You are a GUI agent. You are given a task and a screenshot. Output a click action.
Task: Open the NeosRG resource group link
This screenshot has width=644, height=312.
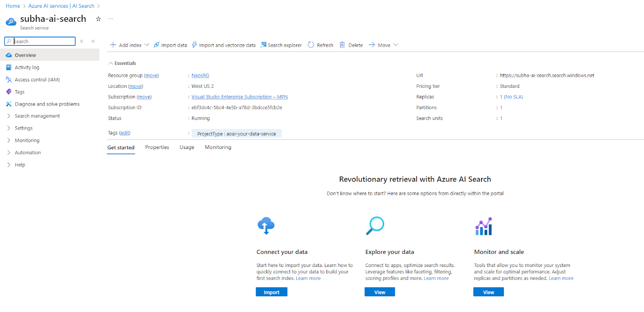point(200,75)
